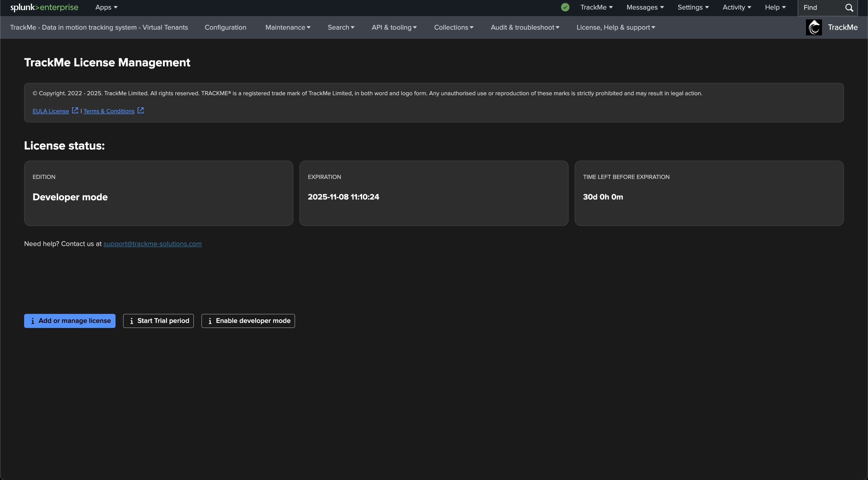Expand the Apps dropdown
This screenshot has height=480, width=868.
(x=106, y=8)
